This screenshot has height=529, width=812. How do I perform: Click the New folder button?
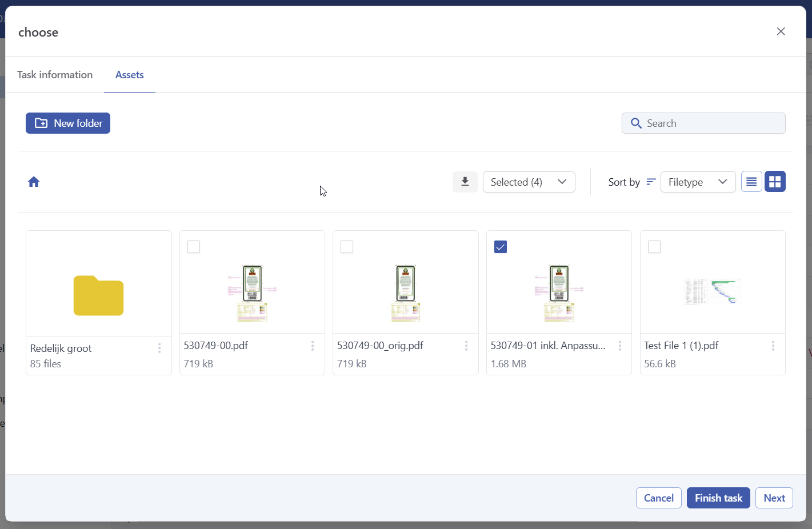click(x=68, y=123)
